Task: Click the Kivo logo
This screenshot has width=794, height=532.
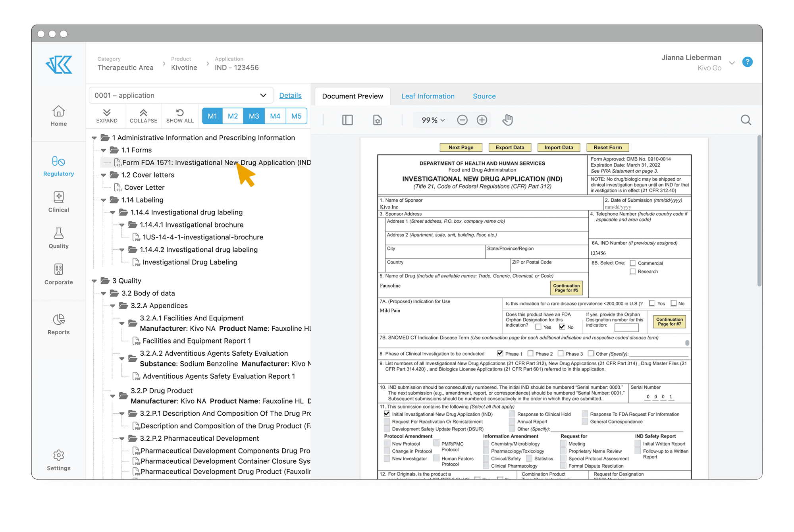Action: (59, 64)
